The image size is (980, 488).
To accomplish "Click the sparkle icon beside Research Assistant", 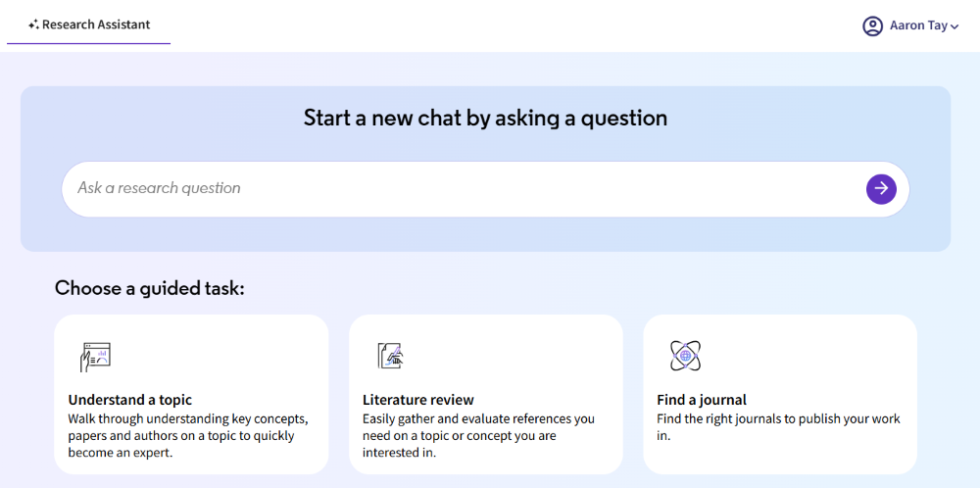I will click(x=33, y=25).
